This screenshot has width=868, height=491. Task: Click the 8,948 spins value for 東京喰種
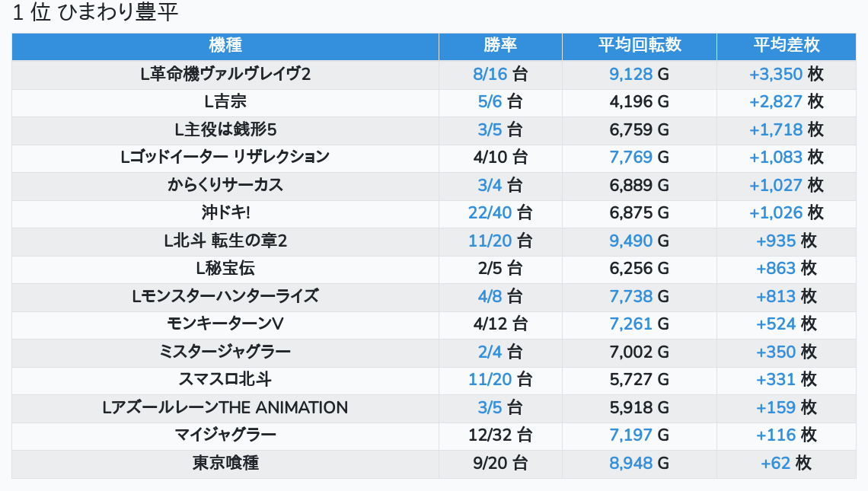coord(630,463)
